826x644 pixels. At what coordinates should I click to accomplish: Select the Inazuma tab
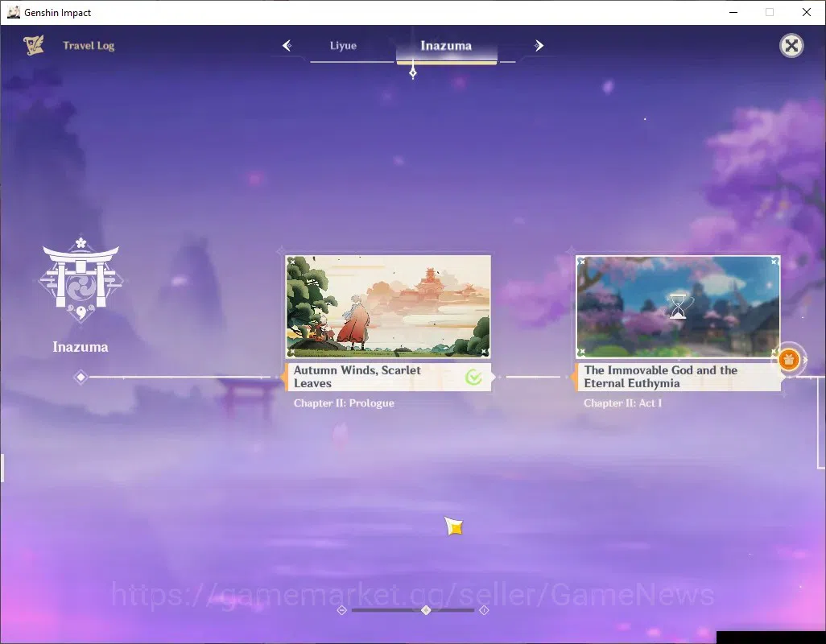tap(446, 46)
